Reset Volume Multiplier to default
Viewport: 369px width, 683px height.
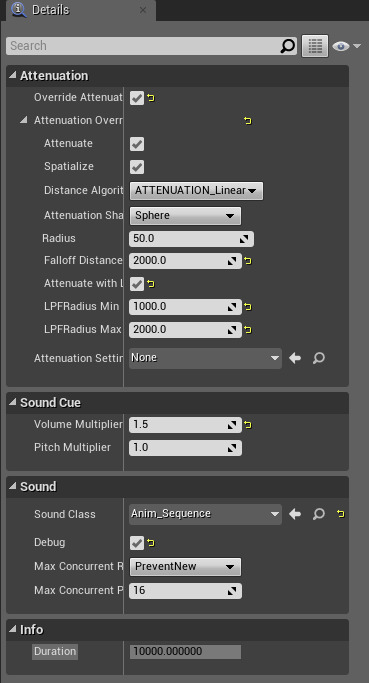coord(248,425)
